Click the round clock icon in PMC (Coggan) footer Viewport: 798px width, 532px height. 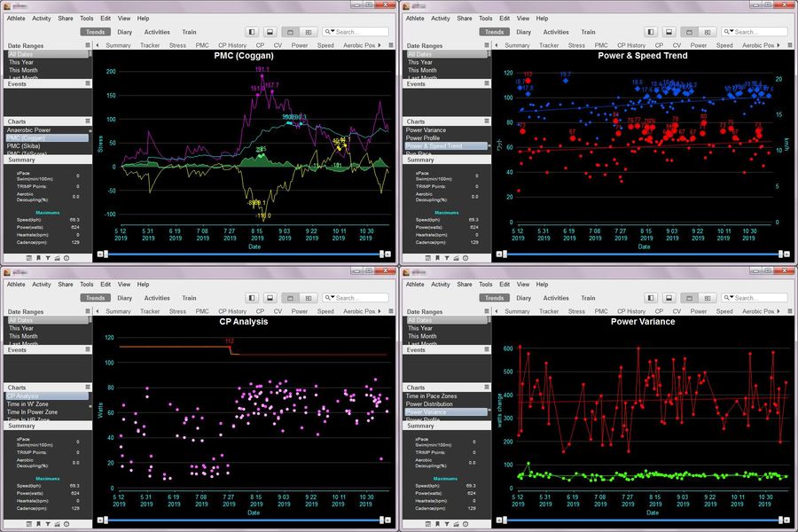66,258
